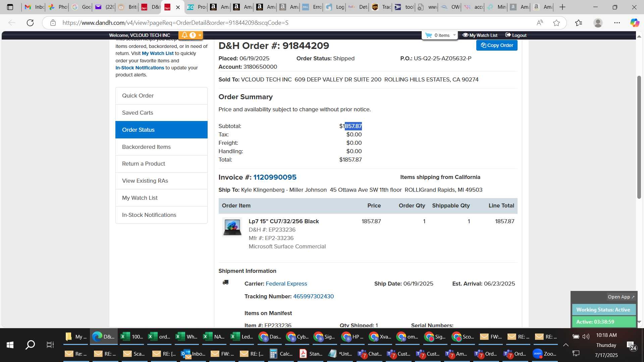Click the Lp7 laptop product thumbnail
Viewport: 644px width, 362px height.
[x=232, y=227]
